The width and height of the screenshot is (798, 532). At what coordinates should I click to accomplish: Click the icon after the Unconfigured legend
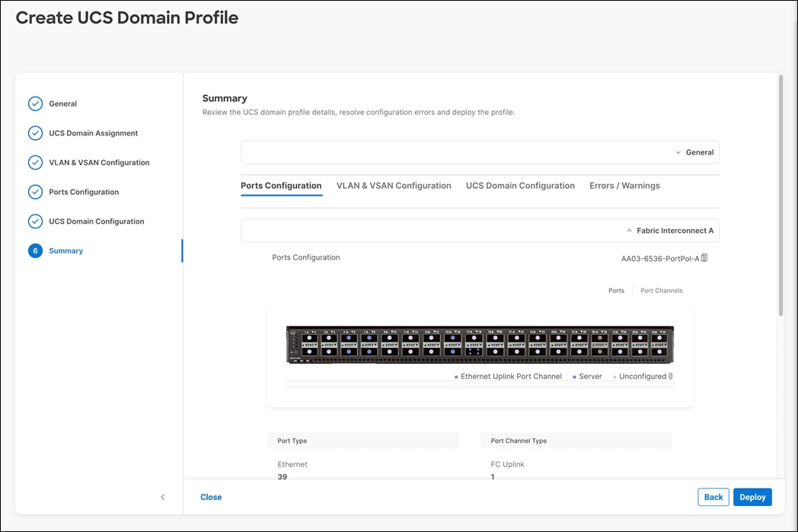[672, 376]
